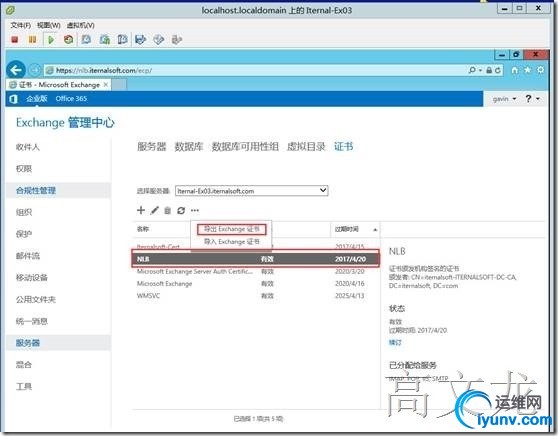Open 保护 in the sidebar
The image size is (558, 436).
click(x=24, y=234)
